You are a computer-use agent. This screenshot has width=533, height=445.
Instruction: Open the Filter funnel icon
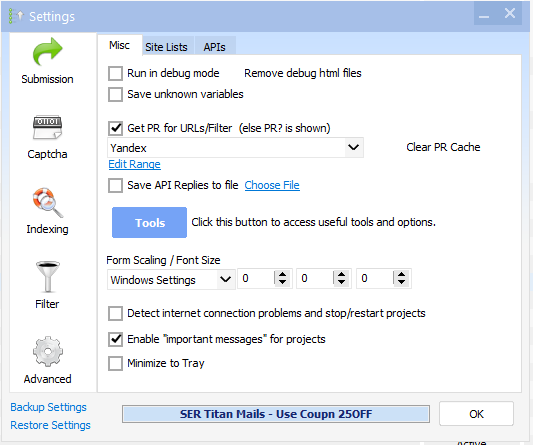click(x=48, y=277)
